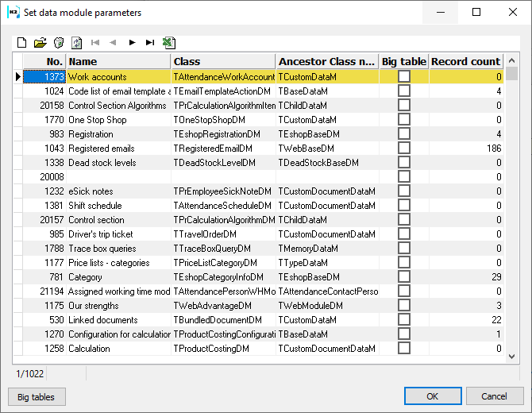Image resolution: width=532 pixels, height=413 pixels.
Task: Confirm with the OK button
Action: [433, 396]
